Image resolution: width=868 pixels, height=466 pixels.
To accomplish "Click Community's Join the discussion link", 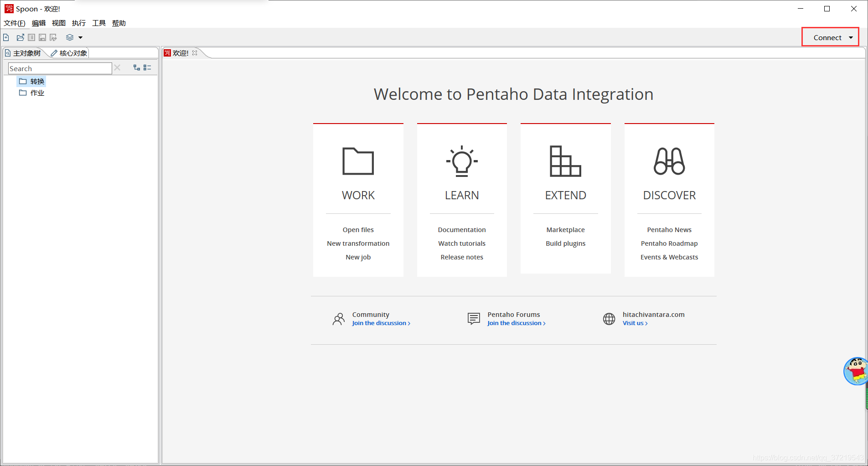I will click(x=381, y=323).
